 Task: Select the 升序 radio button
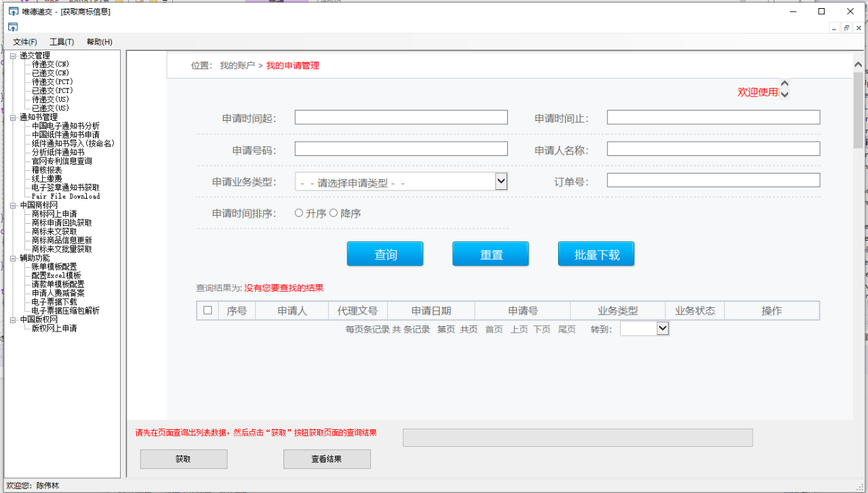299,213
